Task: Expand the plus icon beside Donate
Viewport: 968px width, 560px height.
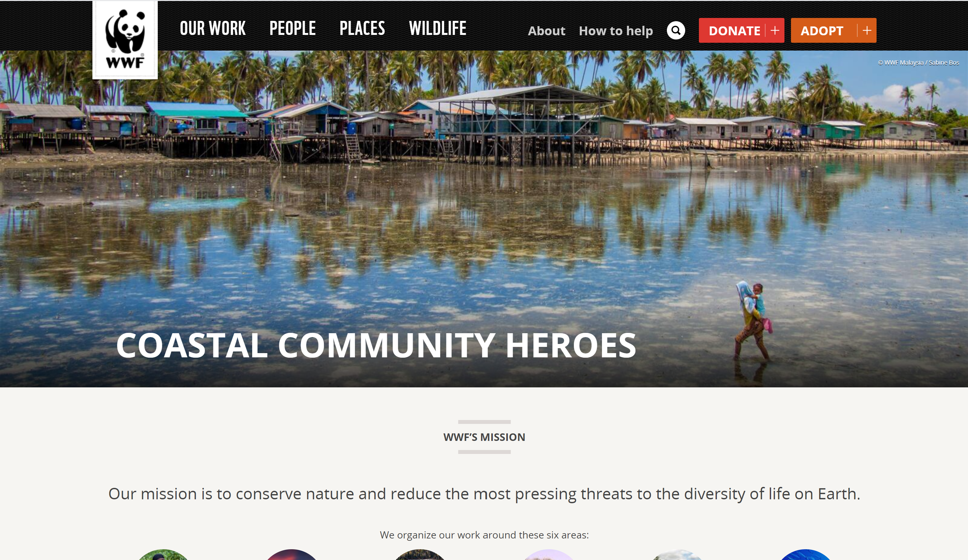Action: [775, 30]
